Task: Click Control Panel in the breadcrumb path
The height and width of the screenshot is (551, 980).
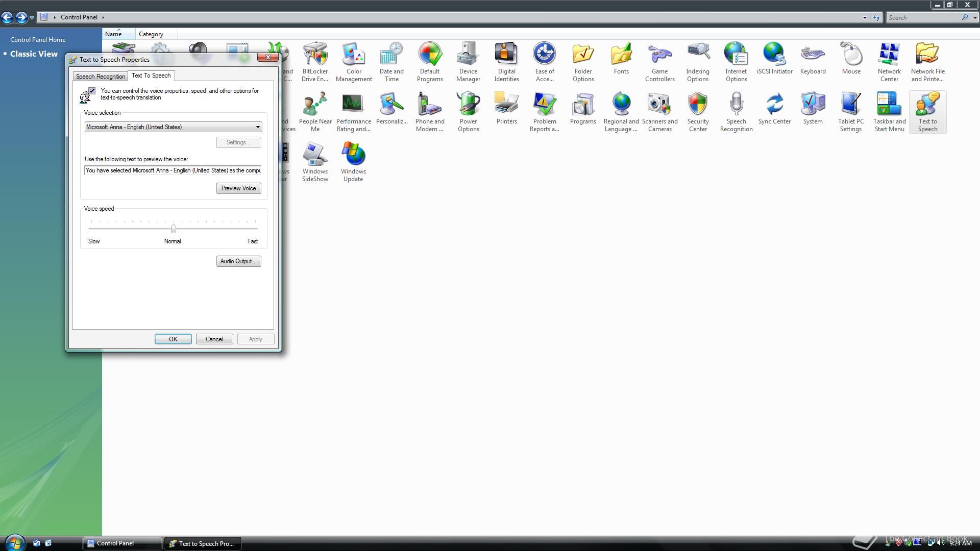Action: pos(79,17)
